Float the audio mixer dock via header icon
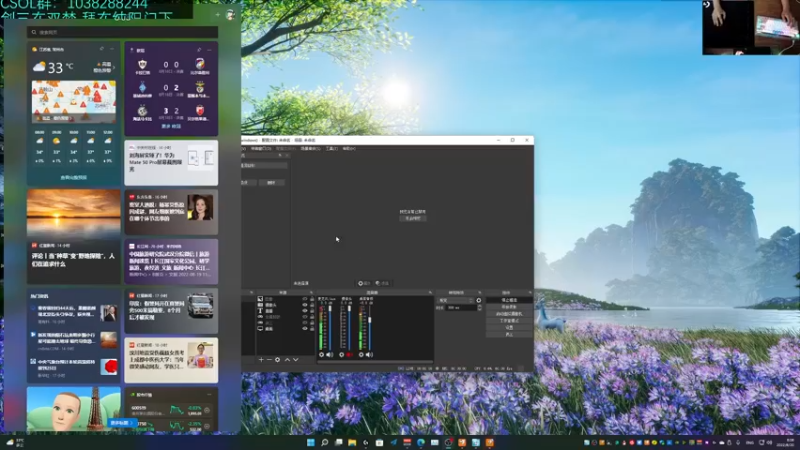 pyautogui.click(x=430, y=293)
